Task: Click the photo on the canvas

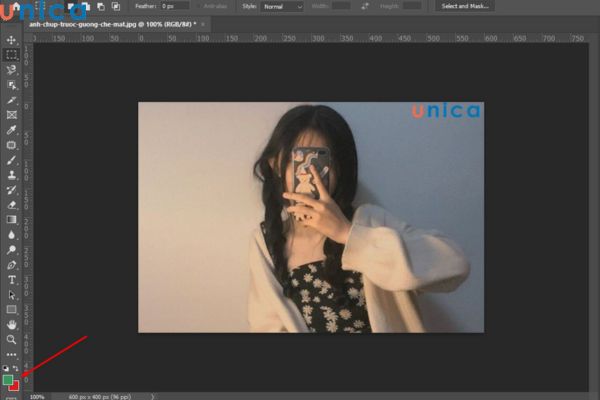Action: pos(311,217)
